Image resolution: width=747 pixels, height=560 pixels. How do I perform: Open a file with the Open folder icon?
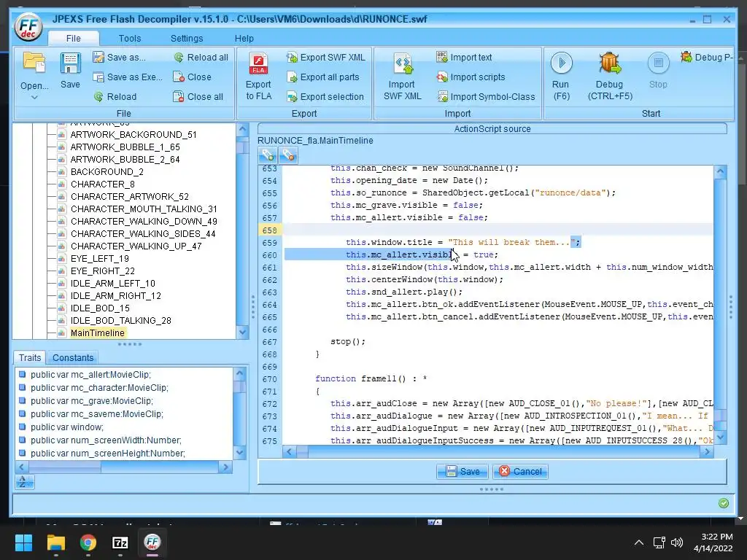34,63
